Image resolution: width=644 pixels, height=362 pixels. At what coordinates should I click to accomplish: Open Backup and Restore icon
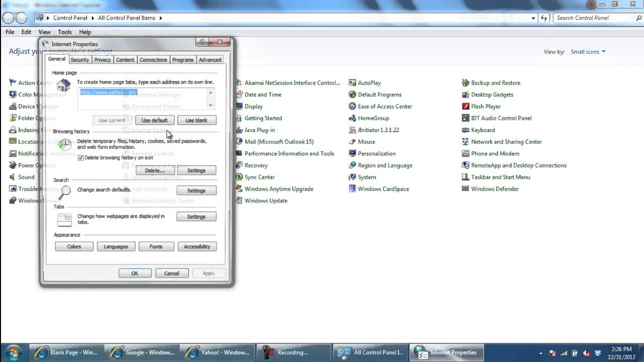(492, 83)
